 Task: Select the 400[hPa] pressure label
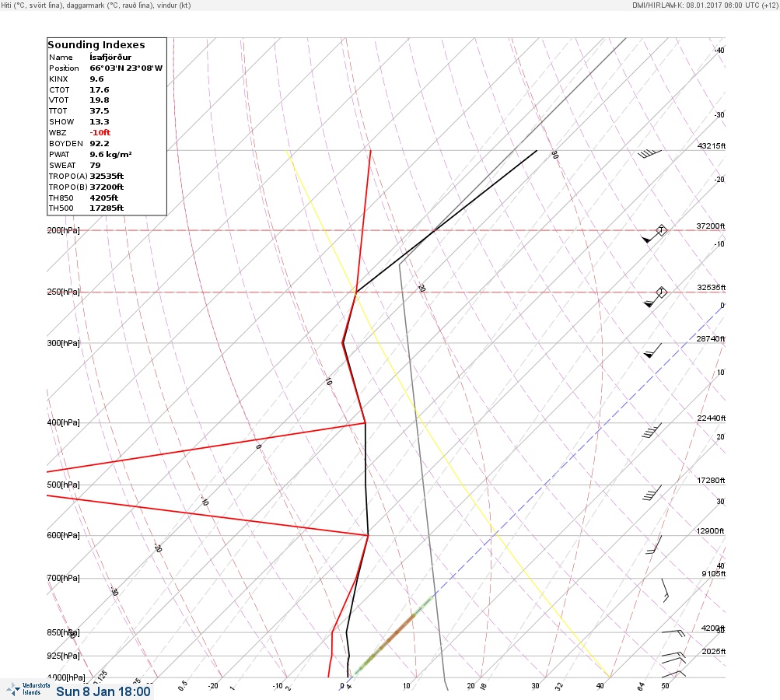pyautogui.click(x=63, y=422)
